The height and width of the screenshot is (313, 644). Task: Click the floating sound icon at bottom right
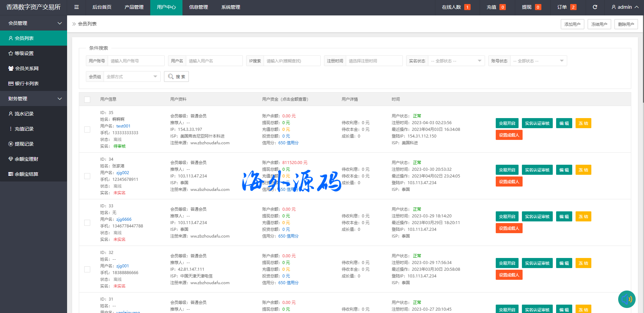click(627, 299)
